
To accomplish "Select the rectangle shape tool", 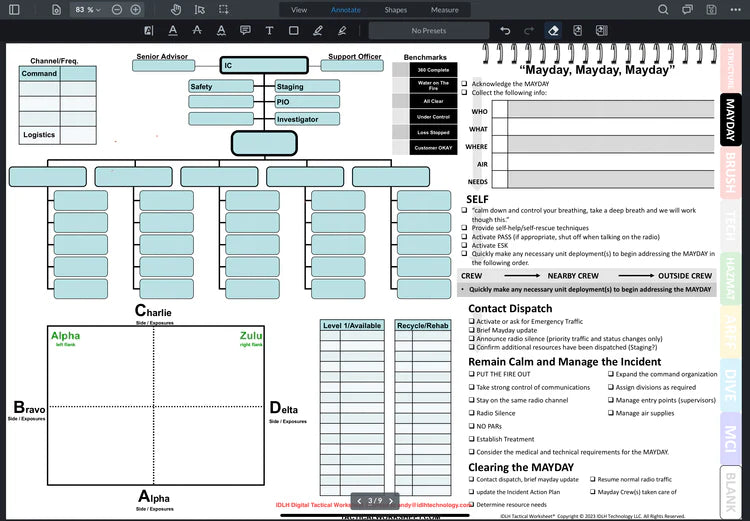I will click(x=293, y=31).
